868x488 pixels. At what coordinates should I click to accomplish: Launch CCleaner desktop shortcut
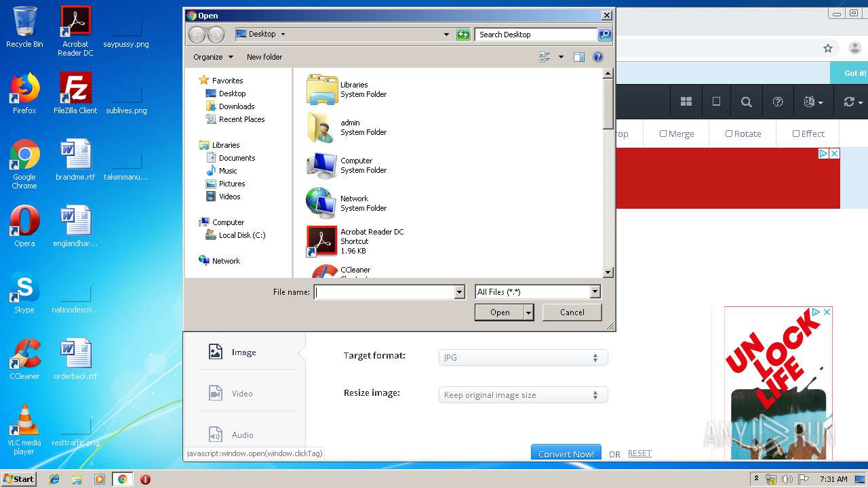24,359
